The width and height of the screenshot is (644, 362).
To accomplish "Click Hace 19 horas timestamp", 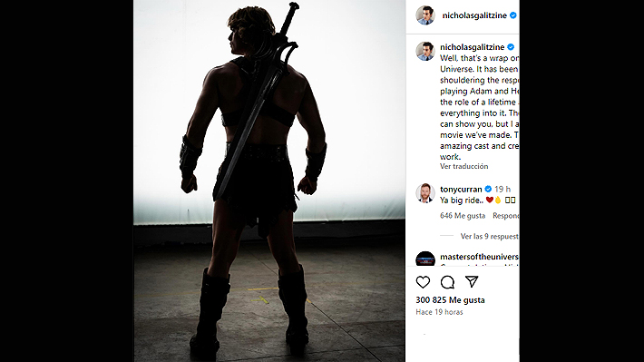I will pyautogui.click(x=439, y=312).
